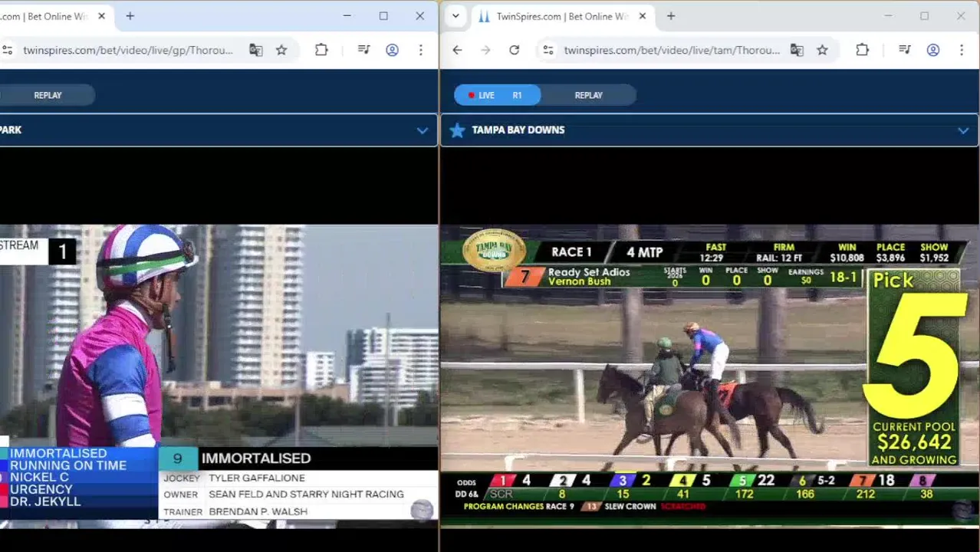Maximize the left browser window

click(383, 16)
